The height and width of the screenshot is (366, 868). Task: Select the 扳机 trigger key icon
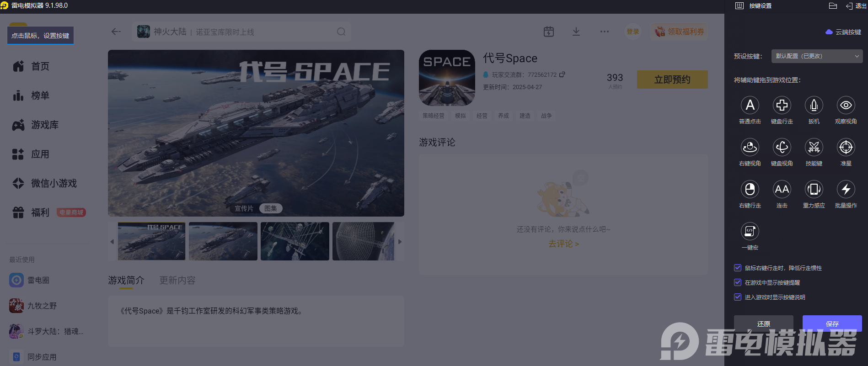coord(814,106)
